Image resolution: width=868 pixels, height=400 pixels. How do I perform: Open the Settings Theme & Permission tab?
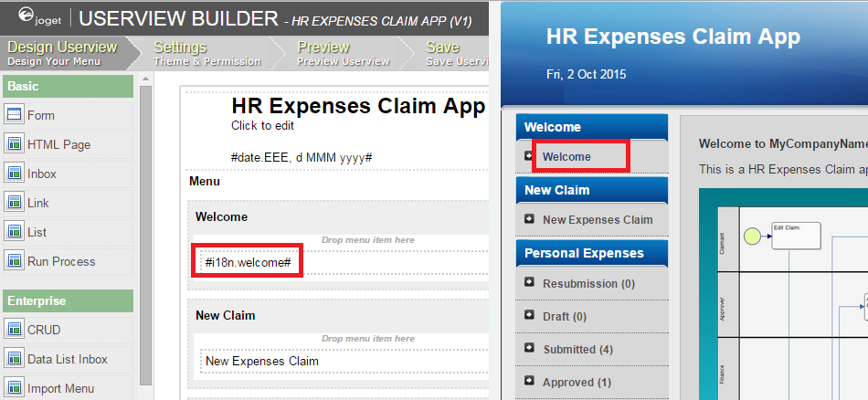coord(207,54)
